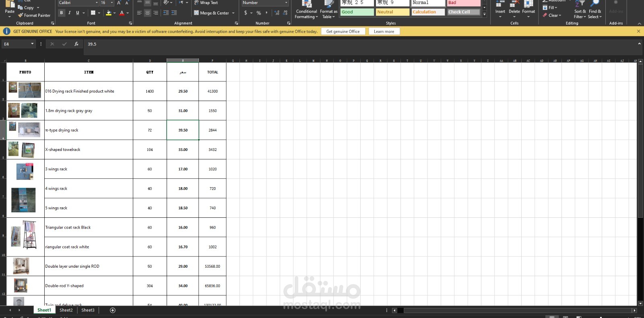Apply Percent Style
The image size is (644, 318).
click(x=258, y=13)
